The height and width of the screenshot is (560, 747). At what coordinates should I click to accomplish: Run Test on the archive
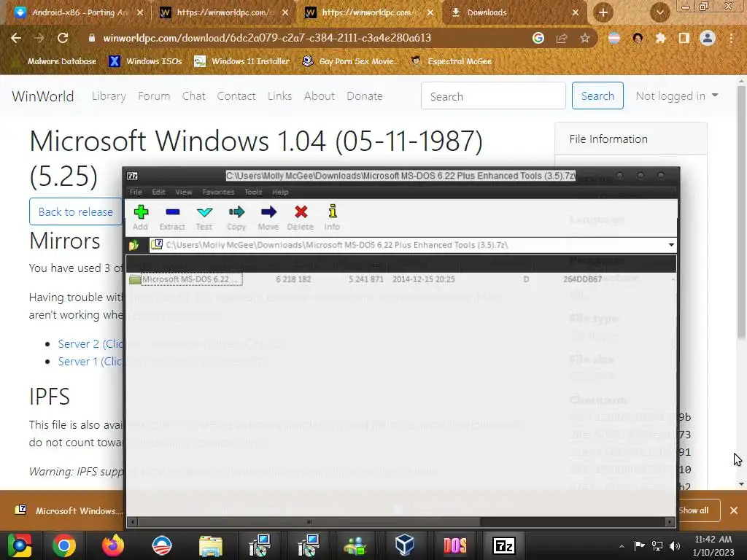(204, 217)
